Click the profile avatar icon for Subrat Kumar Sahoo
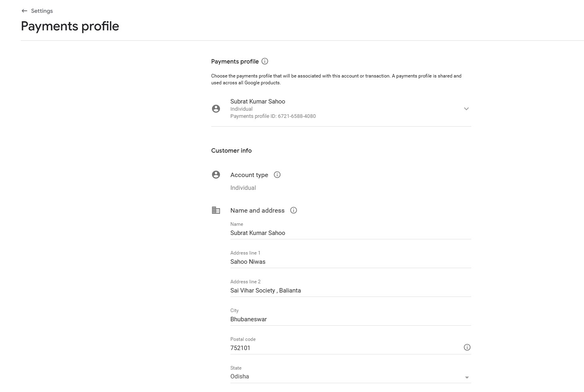Image resolution: width=584 pixels, height=392 pixels. (216, 109)
